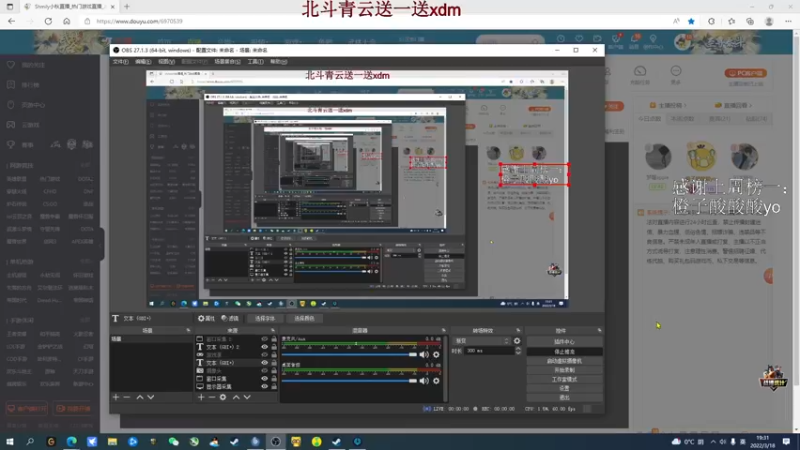Viewport: 800px width, 450px height.
Task: Open 麦克风/Aux audio settings gear
Action: point(436,355)
